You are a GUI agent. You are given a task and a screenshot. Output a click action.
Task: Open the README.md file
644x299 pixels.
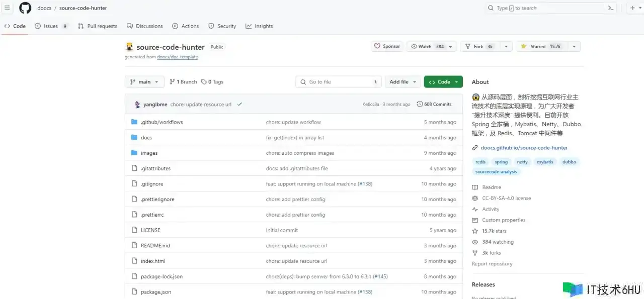point(155,246)
